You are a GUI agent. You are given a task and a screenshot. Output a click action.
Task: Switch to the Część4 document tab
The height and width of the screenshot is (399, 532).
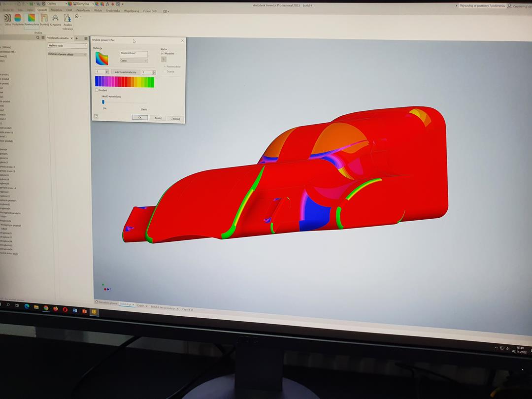[x=187, y=309]
